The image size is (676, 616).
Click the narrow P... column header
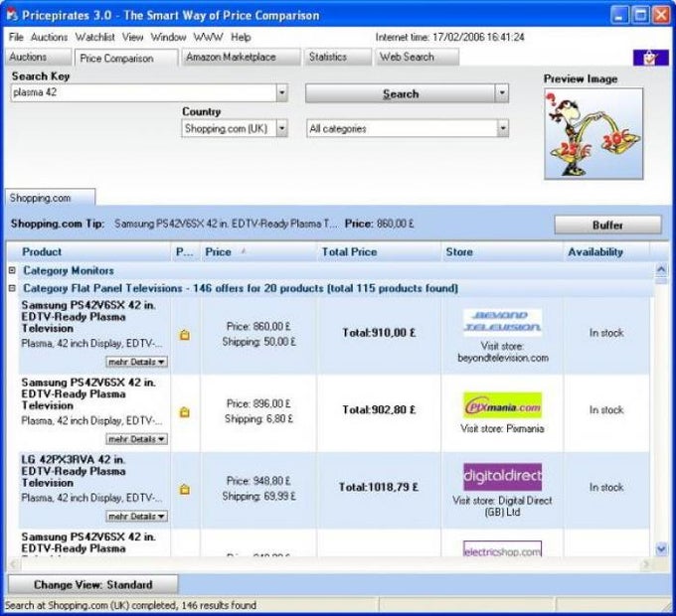coord(185,252)
